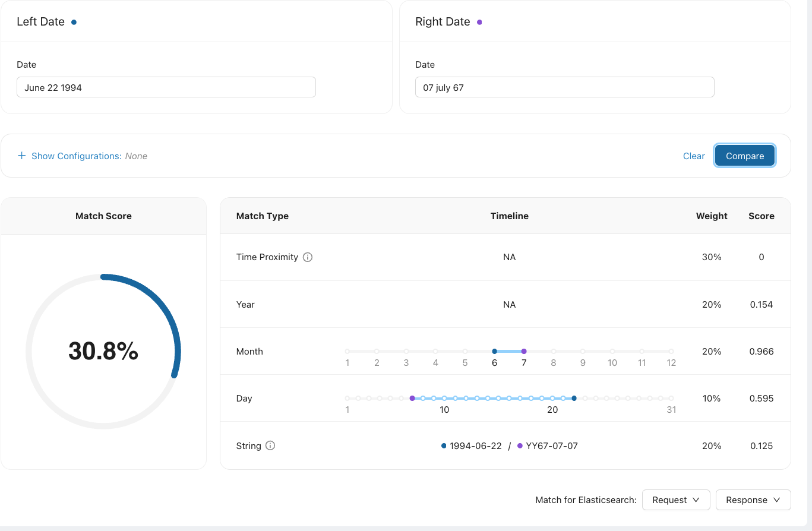Click the purple marker at day 7
Image resolution: width=812 pixels, height=531 pixels.
click(x=412, y=398)
